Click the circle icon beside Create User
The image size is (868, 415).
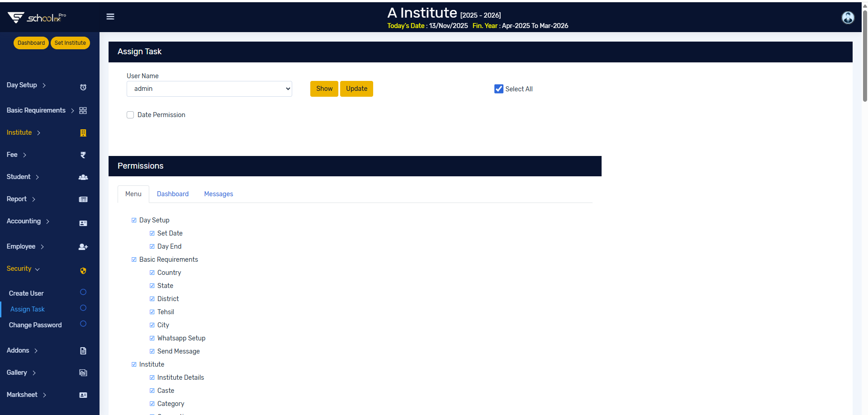[x=83, y=292]
